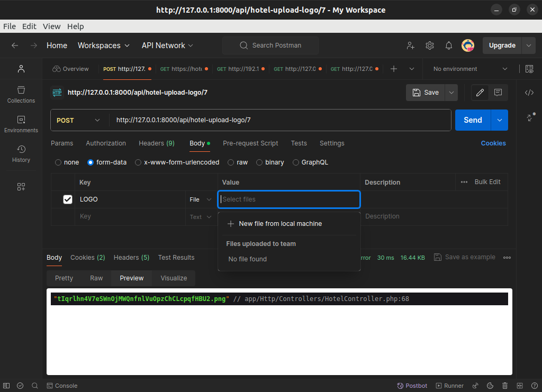Choose New file from local machine

(289, 223)
